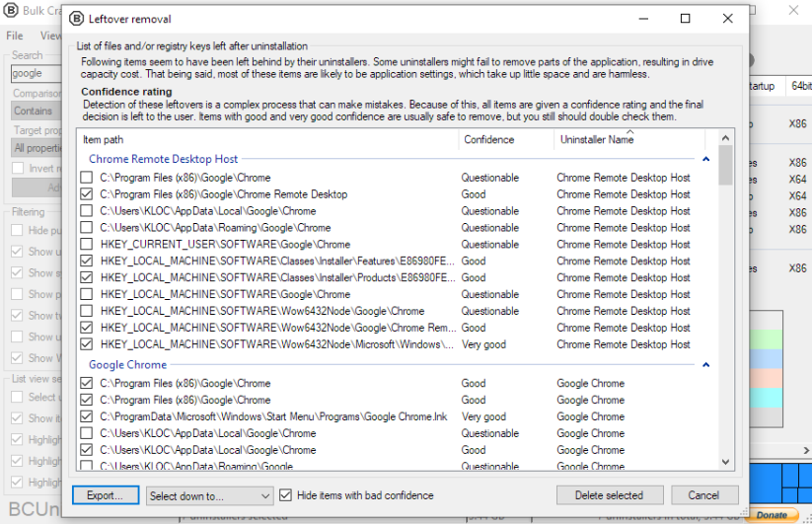Check the Questionable Wow6432Node\Google\Chrome row
The image size is (812, 524).
point(87,311)
